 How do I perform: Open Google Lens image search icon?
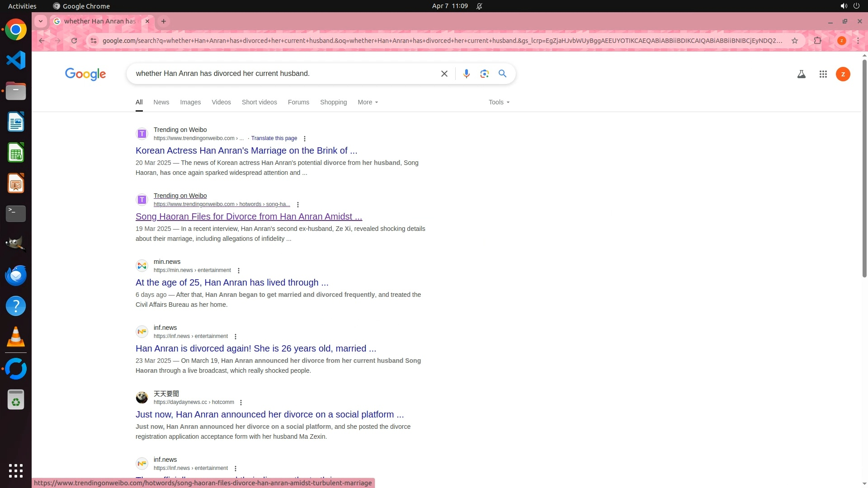484,74
